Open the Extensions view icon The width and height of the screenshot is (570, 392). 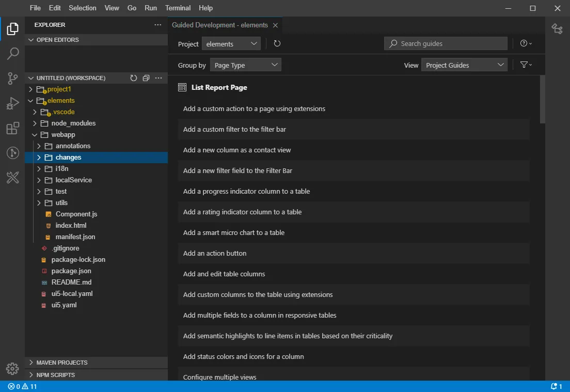[12, 128]
